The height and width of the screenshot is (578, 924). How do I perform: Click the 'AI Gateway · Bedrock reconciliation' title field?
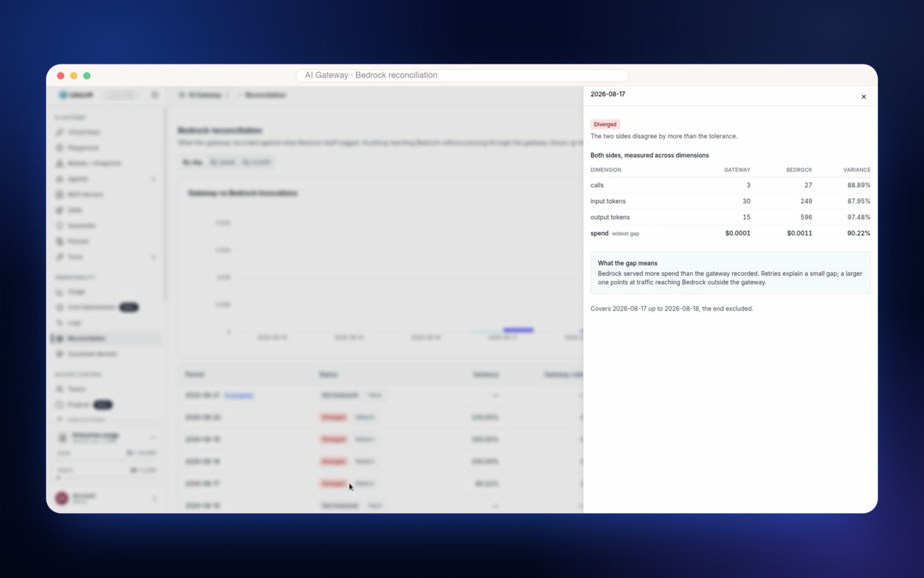(462, 75)
